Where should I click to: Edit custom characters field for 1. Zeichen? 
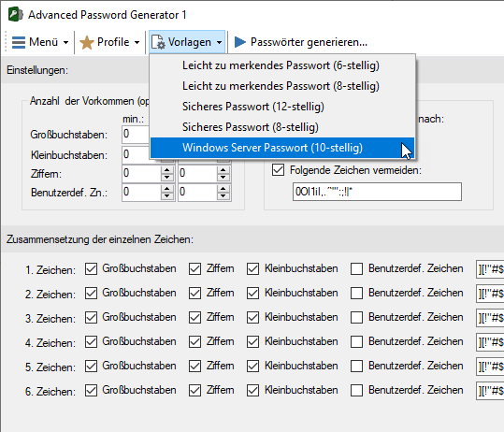[x=490, y=269]
